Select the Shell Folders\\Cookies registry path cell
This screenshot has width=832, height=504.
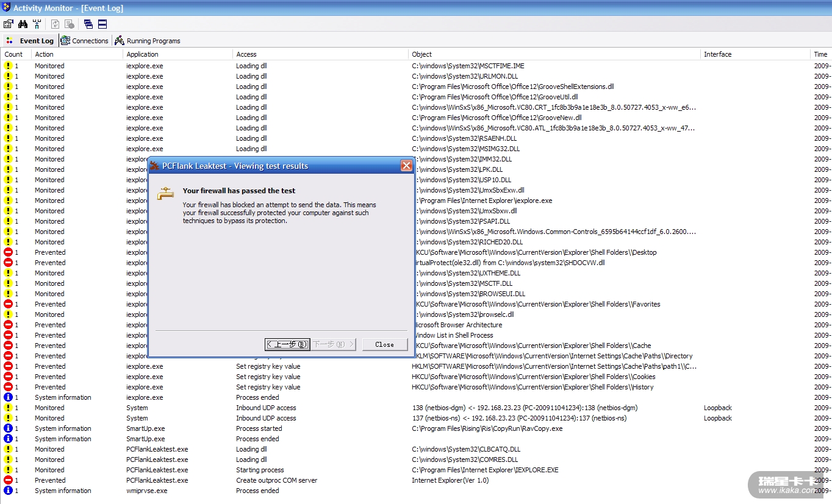pyautogui.click(x=534, y=377)
